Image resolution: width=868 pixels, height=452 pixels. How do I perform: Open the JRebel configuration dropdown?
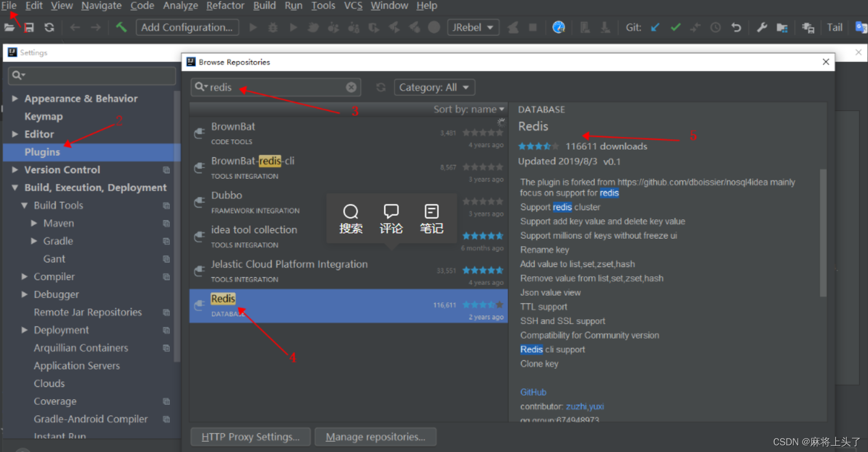pyautogui.click(x=473, y=27)
